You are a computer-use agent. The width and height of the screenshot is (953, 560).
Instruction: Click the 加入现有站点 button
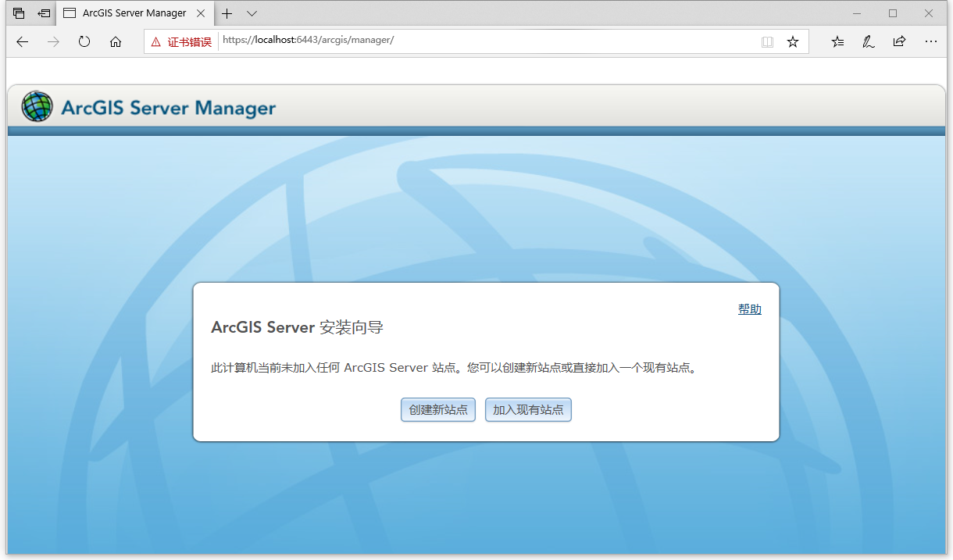coord(528,410)
